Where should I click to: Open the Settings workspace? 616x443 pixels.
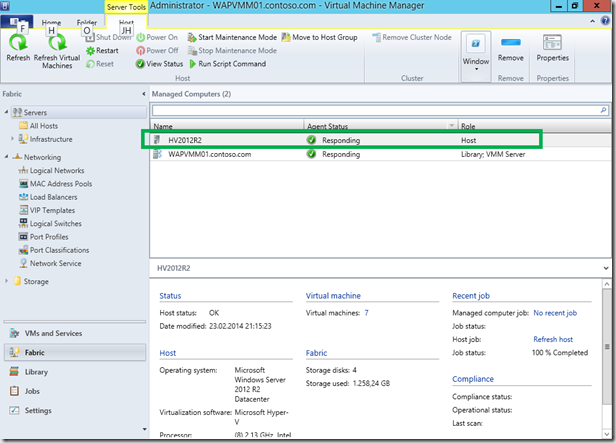(x=75, y=410)
